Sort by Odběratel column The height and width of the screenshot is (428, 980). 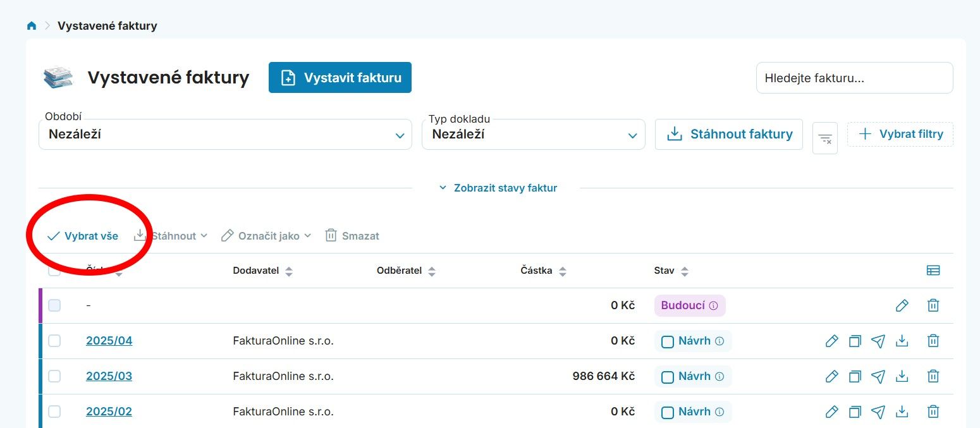[406, 271]
